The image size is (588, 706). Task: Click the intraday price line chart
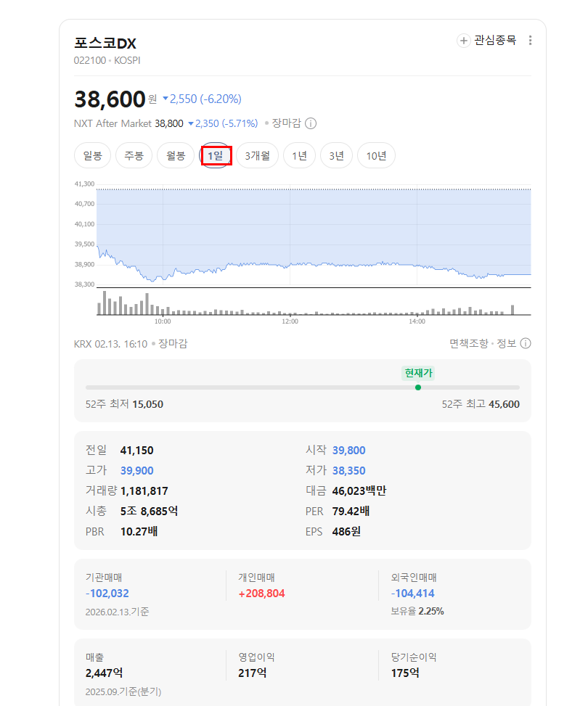pyautogui.click(x=314, y=234)
